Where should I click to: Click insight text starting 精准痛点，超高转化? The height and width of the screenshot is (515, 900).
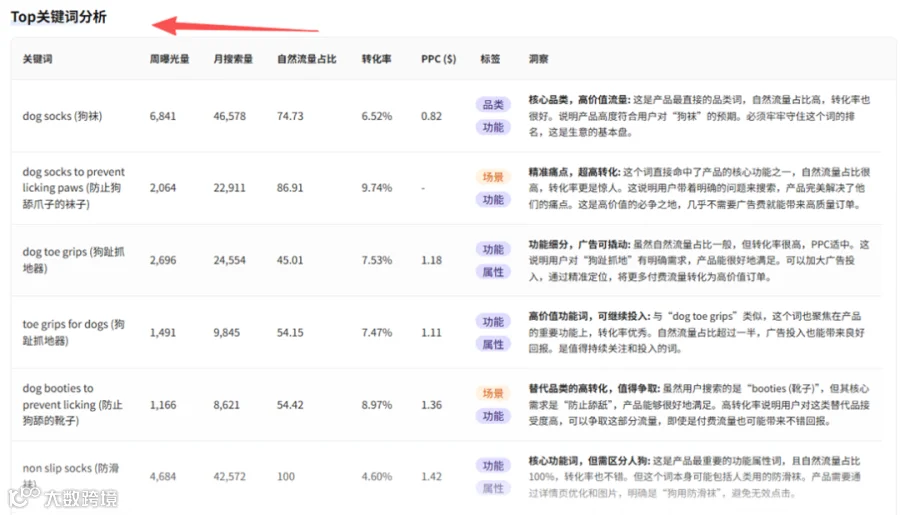699,188
